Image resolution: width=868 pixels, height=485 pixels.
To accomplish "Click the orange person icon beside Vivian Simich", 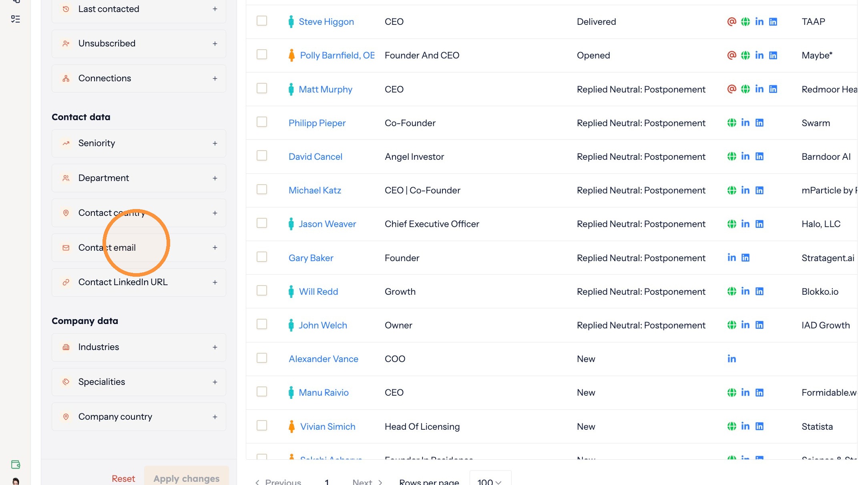I will [x=291, y=426].
